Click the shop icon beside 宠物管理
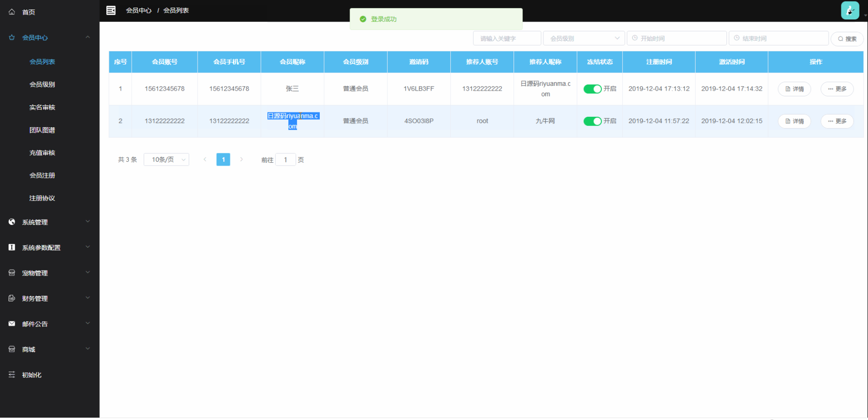This screenshot has height=420, width=868. tap(12, 273)
